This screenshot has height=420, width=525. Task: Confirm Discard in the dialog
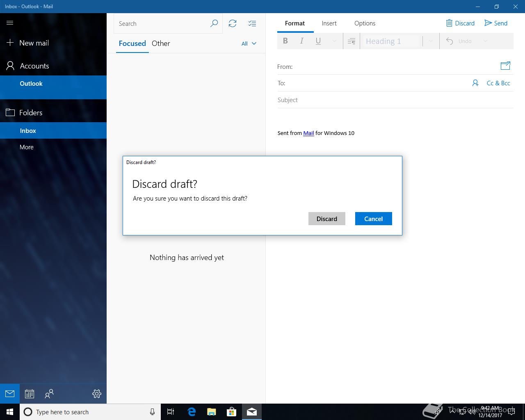[x=327, y=219]
